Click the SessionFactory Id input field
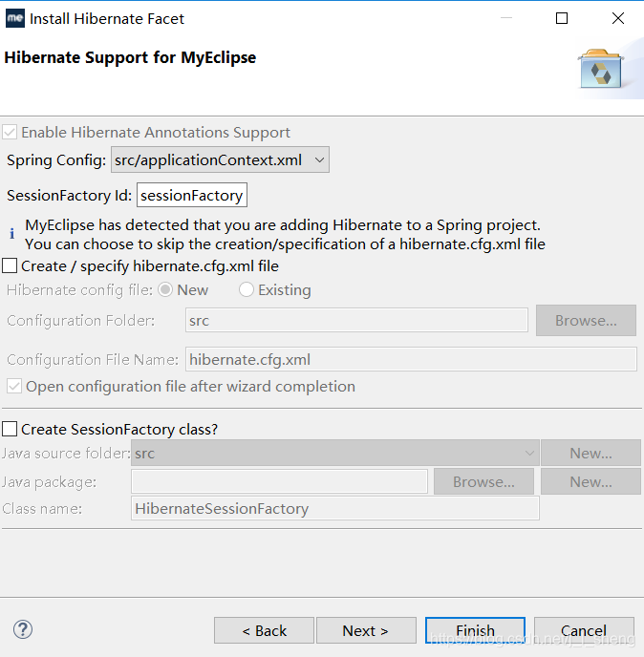Viewport: 644px width, 657px height. 192,195
